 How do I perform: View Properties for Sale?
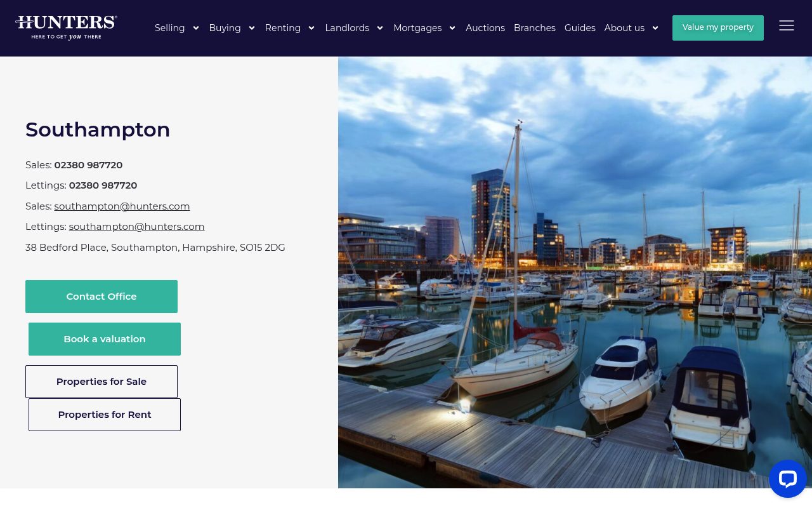point(101,382)
